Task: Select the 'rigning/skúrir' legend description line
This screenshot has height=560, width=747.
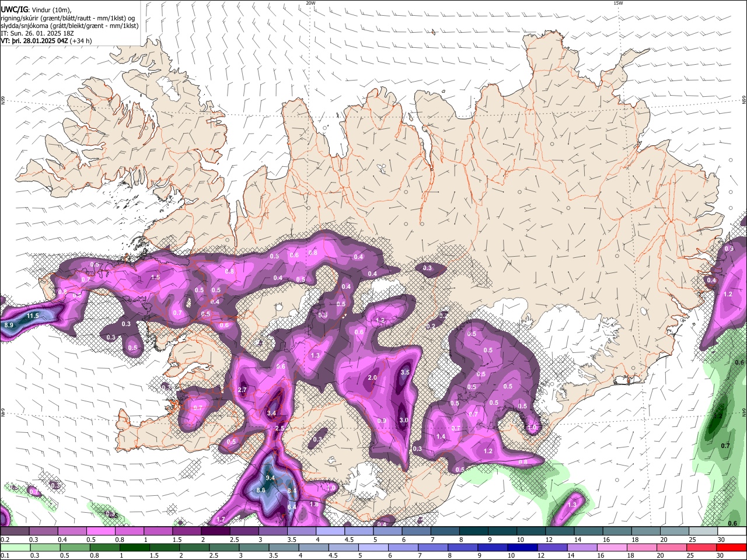Action: (68, 17)
